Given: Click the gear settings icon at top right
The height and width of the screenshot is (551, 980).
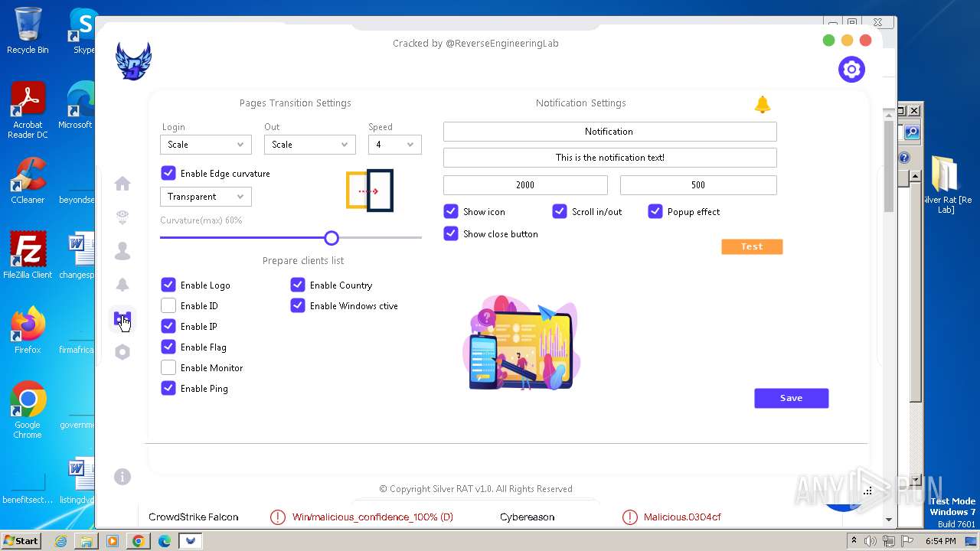Looking at the screenshot, I should coord(851,70).
